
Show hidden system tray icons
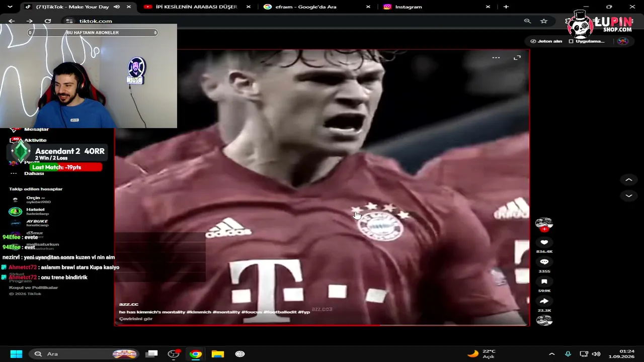(552, 354)
